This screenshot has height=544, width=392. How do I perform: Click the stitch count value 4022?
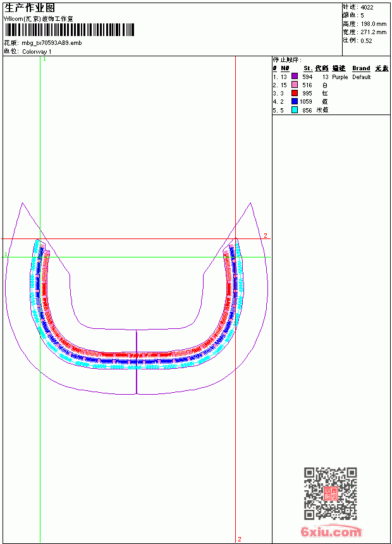[367, 8]
